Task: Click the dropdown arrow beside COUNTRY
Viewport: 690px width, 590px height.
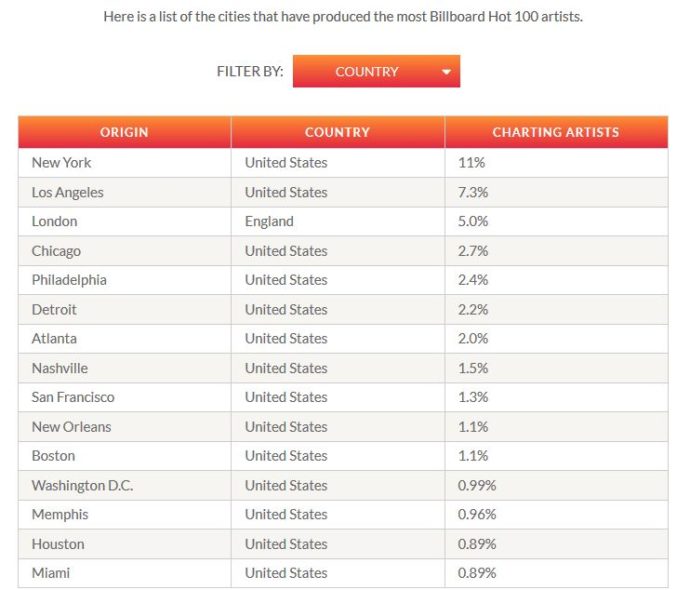Action: pos(446,72)
